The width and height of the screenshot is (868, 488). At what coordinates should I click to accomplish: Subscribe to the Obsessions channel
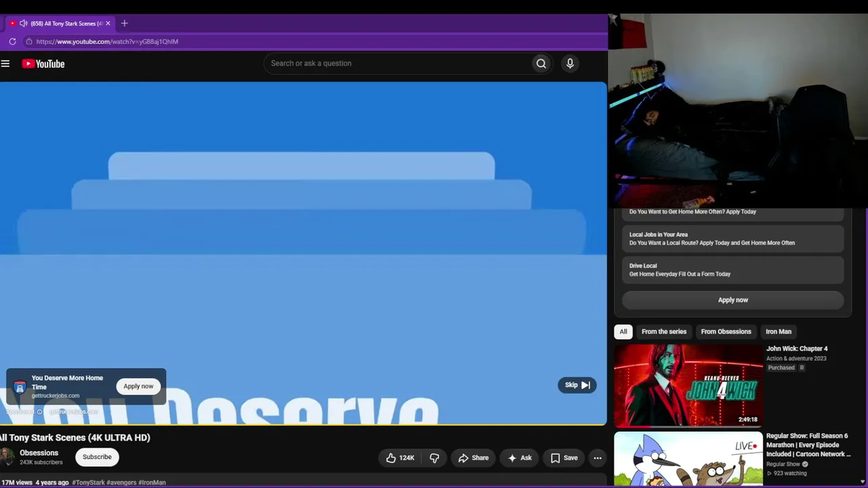click(x=97, y=457)
